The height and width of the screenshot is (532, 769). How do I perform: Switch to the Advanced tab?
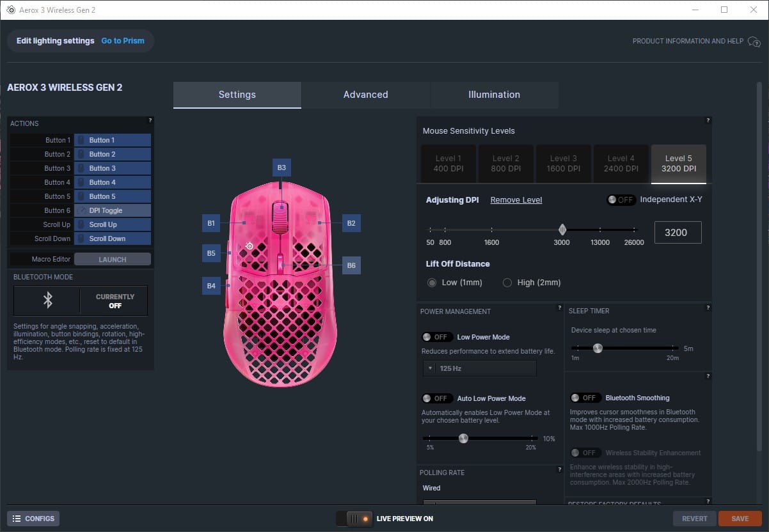pyautogui.click(x=366, y=95)
